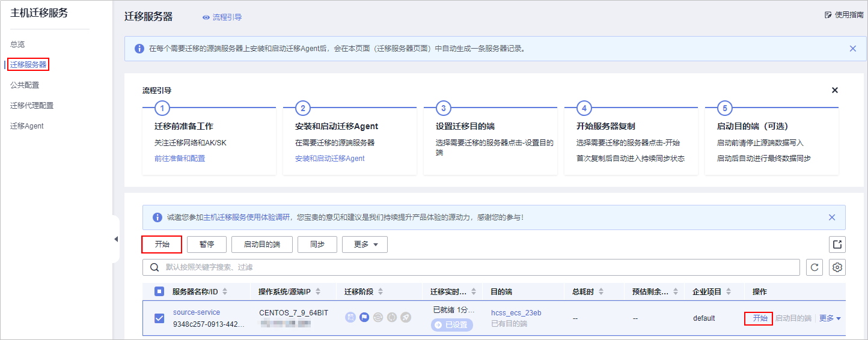This screenshot has height=340, width=868.
Task: Focus the keyword search filter field
Action: click(471, 267)
